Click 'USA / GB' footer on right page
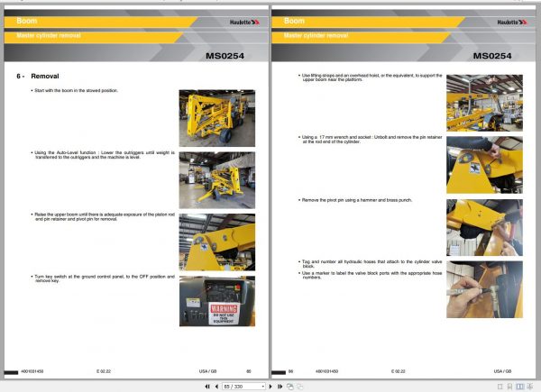 502,371
